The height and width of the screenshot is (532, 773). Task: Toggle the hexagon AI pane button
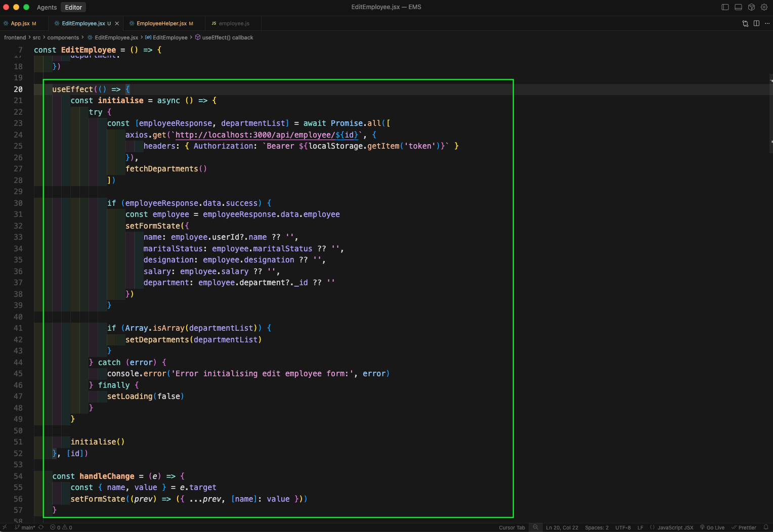[x=751, y=7]
